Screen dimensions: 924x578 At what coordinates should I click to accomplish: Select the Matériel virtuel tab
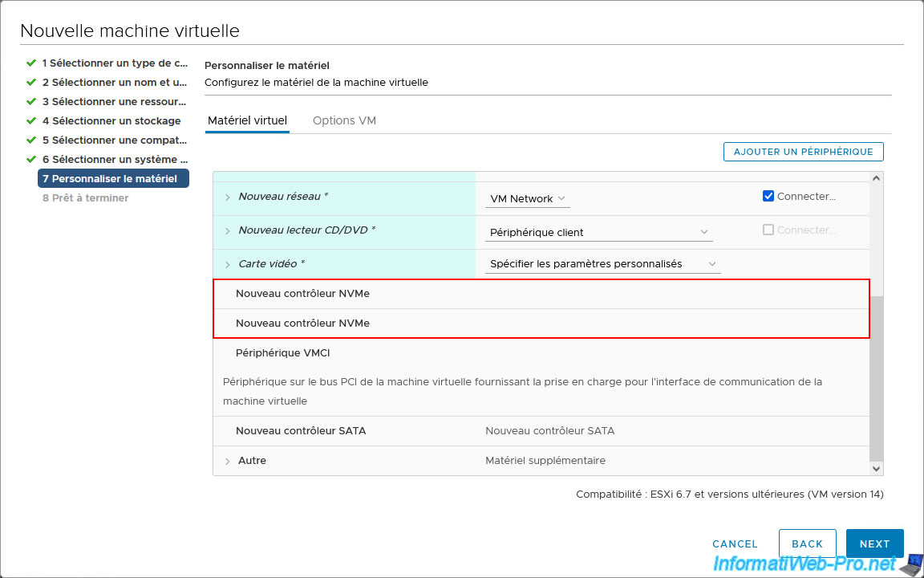click(x=247, y=120)
